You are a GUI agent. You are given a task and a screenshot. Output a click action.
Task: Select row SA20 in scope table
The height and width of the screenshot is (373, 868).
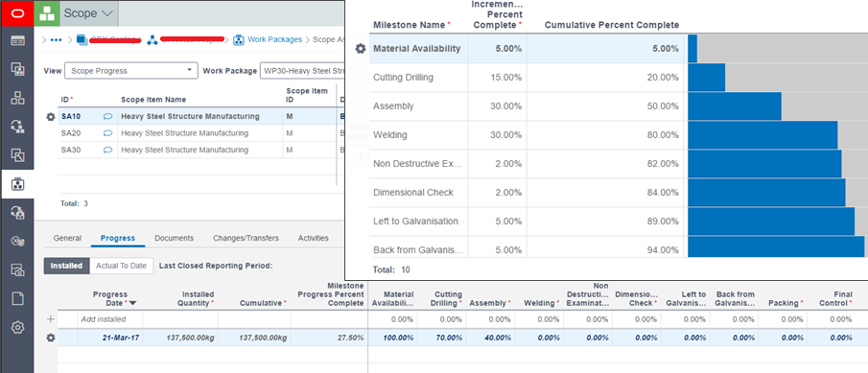[x=198, y=133]
